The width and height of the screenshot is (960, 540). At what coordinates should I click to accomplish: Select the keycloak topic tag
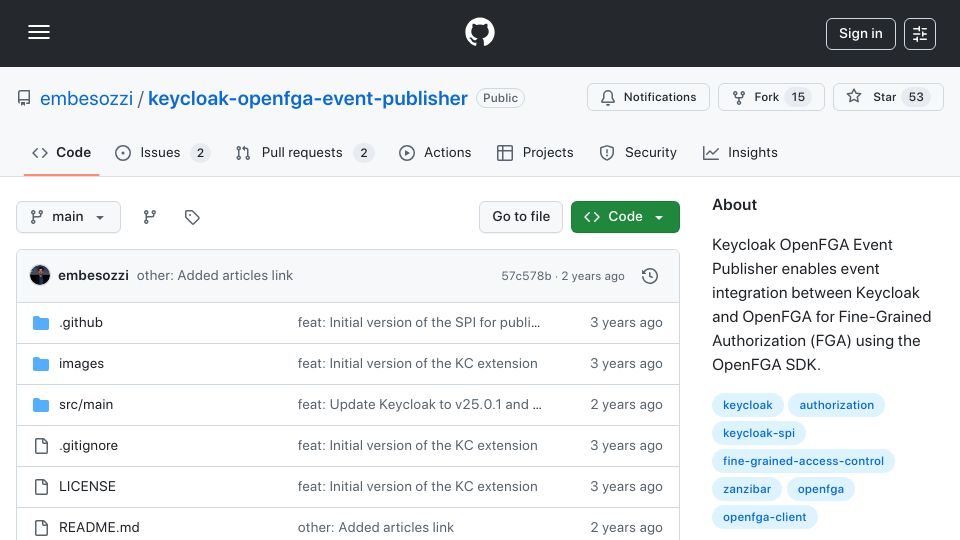pyautogui.click(x=748, y=405)
